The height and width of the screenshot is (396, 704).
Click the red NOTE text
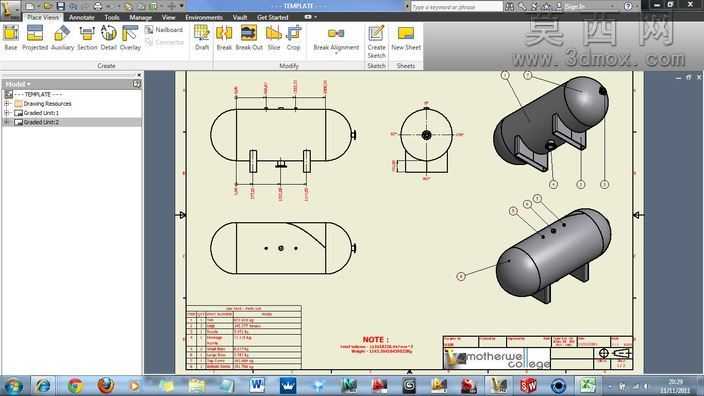[376, 339]
